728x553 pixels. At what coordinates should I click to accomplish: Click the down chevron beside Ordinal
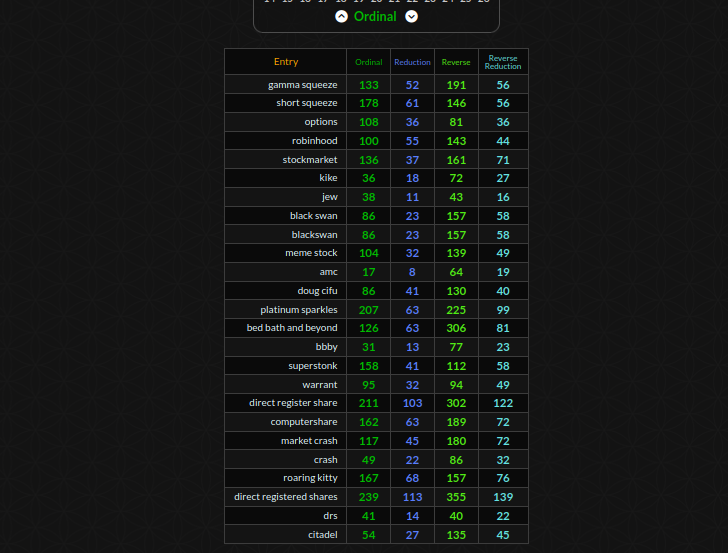point(411,17)
